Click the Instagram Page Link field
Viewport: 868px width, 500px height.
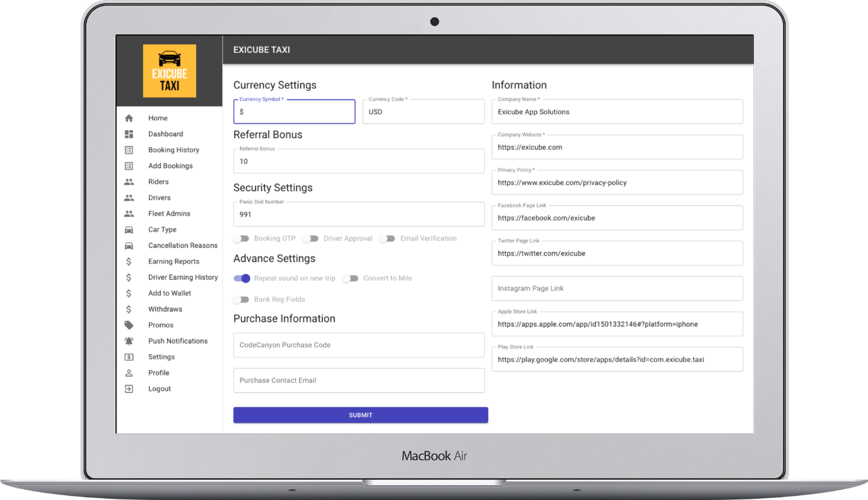(x=617, y=289)
